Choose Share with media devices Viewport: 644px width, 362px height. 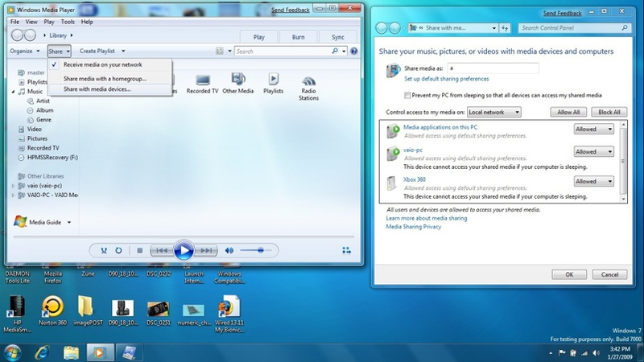[110, 89]
